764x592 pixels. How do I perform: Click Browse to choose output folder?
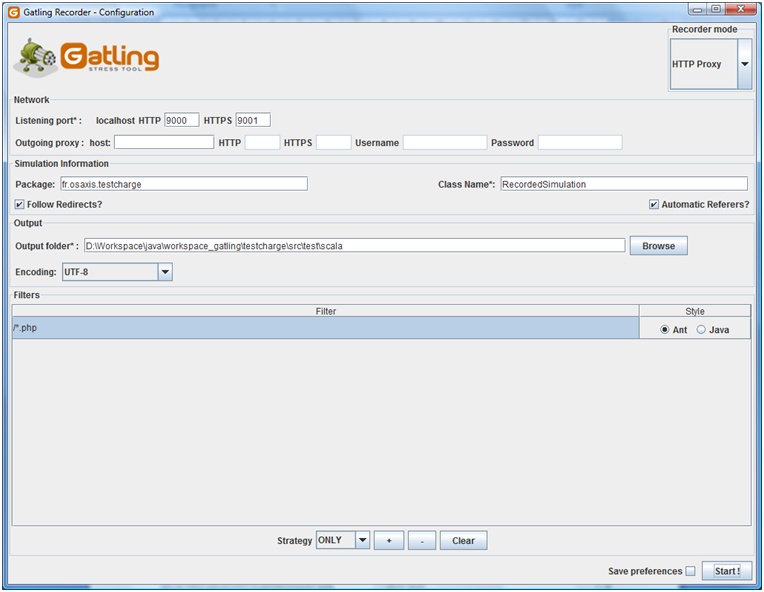(658, 246)
